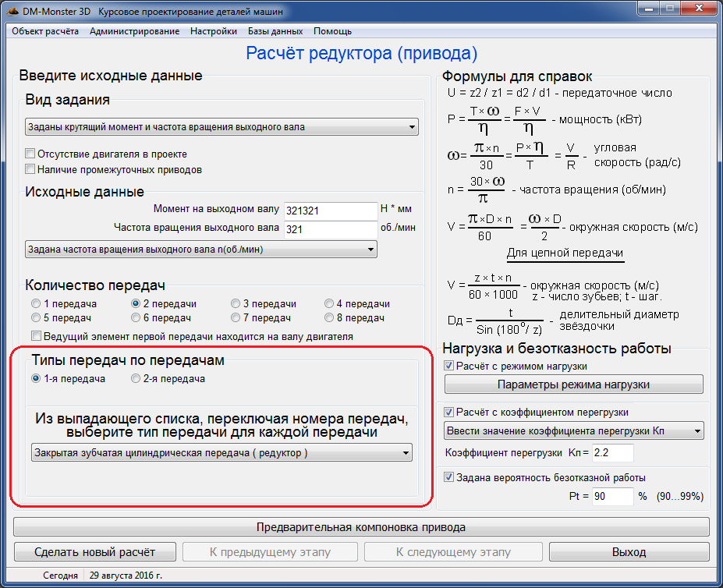Click the date text 29 августа 2016 г.

pos(126,575)
